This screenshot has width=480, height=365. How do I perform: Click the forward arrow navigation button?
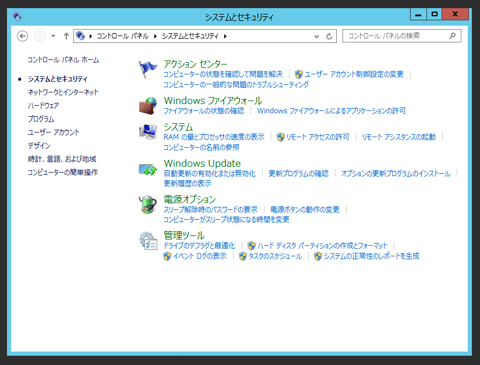coord(40,36)
